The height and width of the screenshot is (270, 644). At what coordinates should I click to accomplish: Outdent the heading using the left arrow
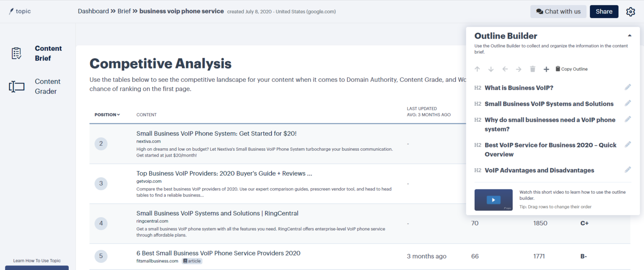coord(505,69)
